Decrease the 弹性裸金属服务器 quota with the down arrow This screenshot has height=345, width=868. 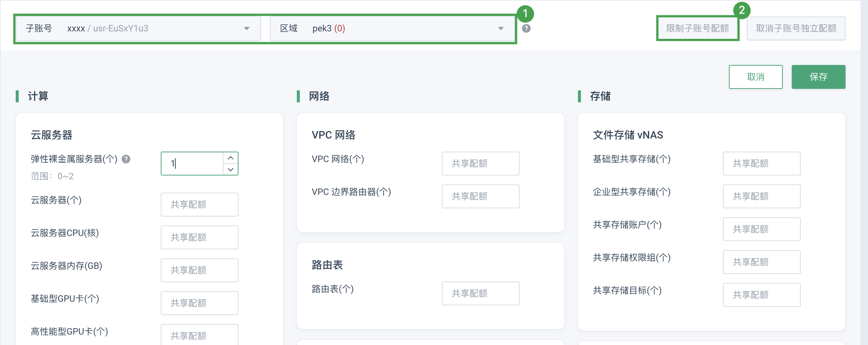231,170
